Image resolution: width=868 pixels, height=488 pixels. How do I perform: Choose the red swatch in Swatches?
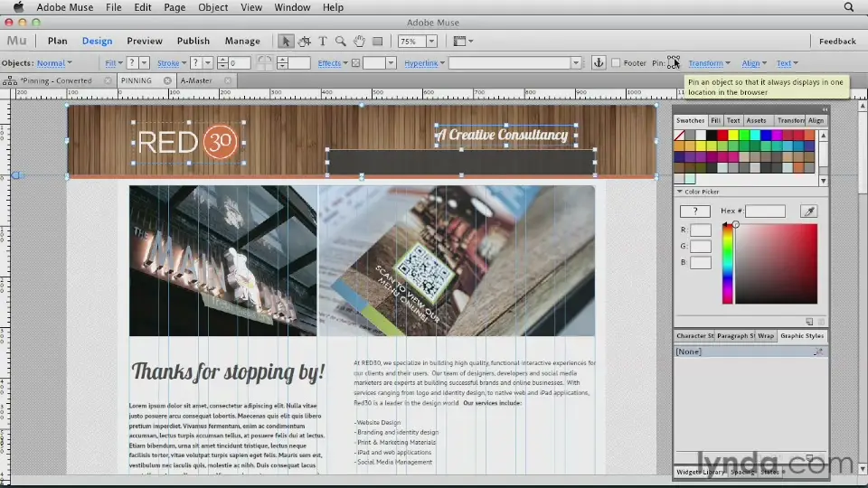pyautogui.click(x=723, y=136)
